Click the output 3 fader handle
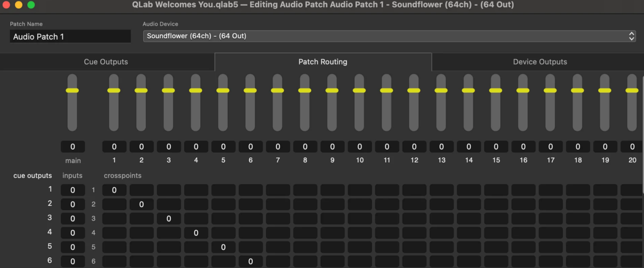This screenshot has height=268, width=644. tap(168, 90)
